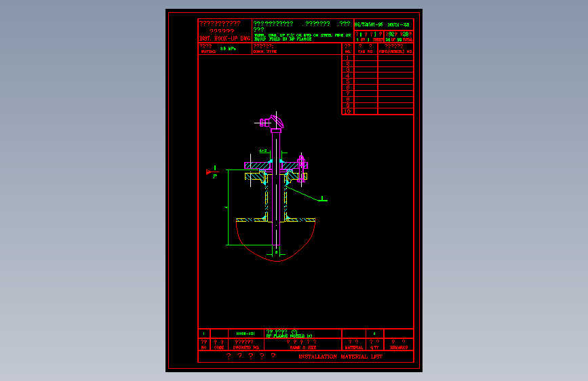Click the 'INSTALLATION MATERIAL LIST' heading
588x381 pixels.
[x=340, y=357]
